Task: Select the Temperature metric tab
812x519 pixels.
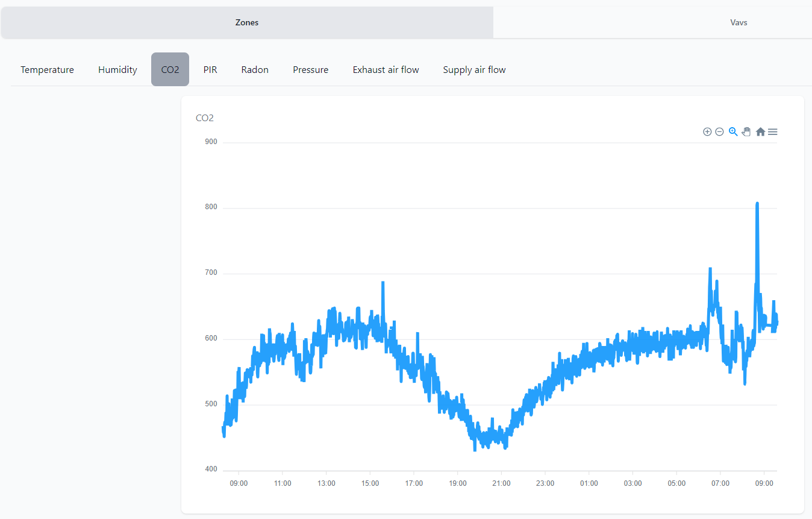Action: click(47, 70)
